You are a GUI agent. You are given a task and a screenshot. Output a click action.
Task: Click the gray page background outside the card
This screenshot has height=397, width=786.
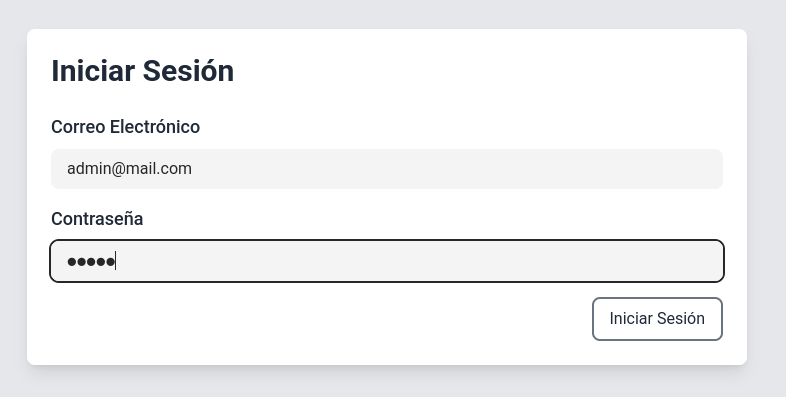point(391,13)
